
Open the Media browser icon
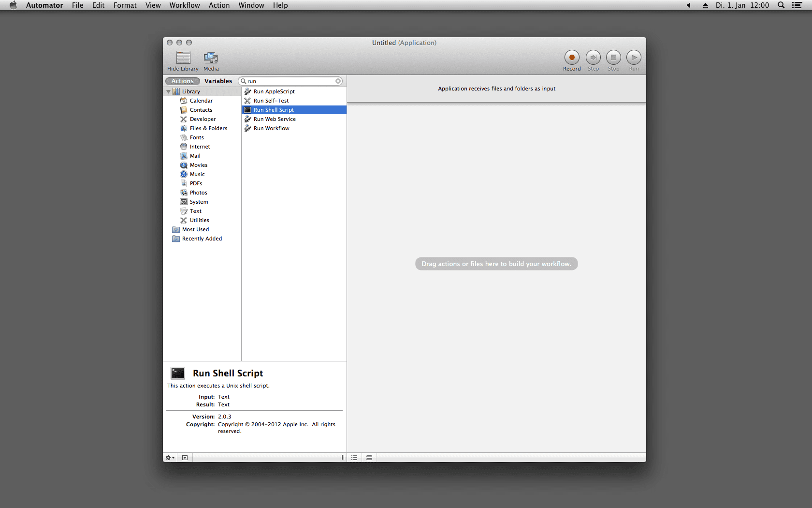211,58
